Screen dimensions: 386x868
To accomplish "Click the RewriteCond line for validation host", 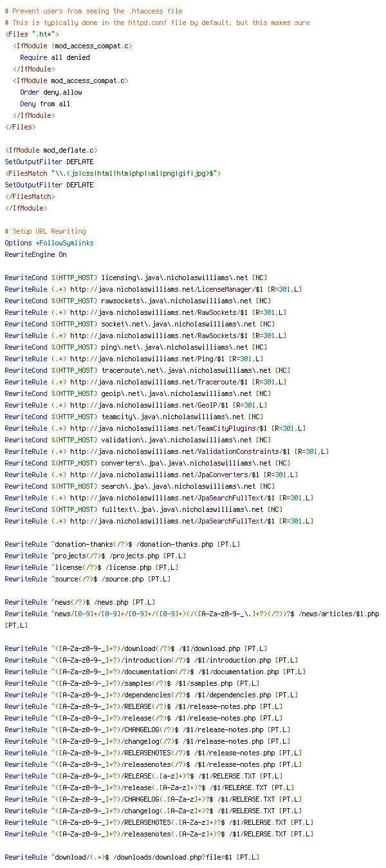I will tap(138, 440).
